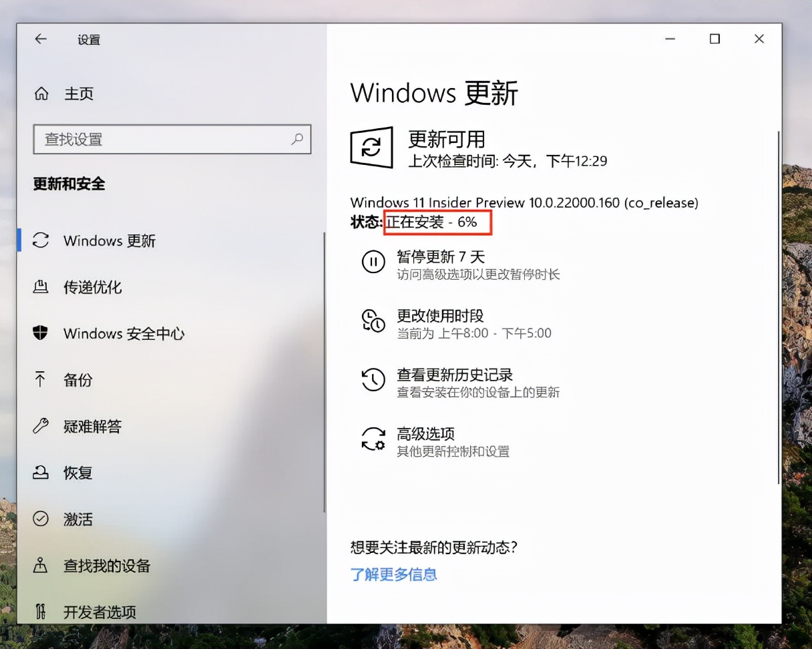
Task: Minimize the 设置 window
Action: tap(670, 39)
